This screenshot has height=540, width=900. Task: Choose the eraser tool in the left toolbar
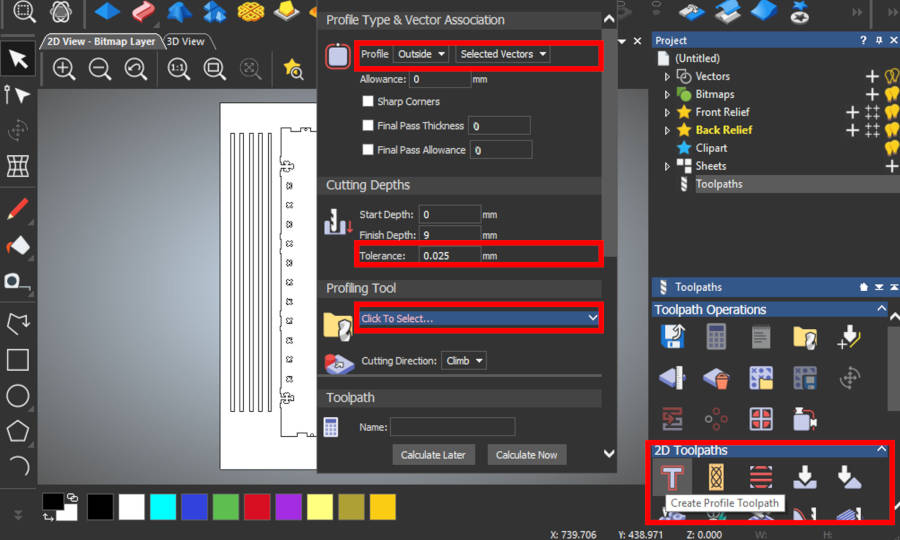pyautogui.click(x=18, y=246)
